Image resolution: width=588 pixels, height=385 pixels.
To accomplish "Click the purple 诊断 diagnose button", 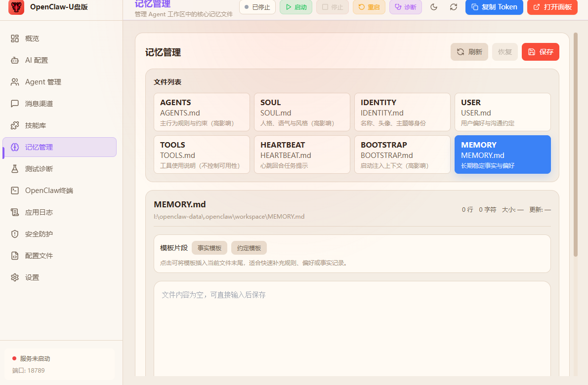I will pos(405,7).
